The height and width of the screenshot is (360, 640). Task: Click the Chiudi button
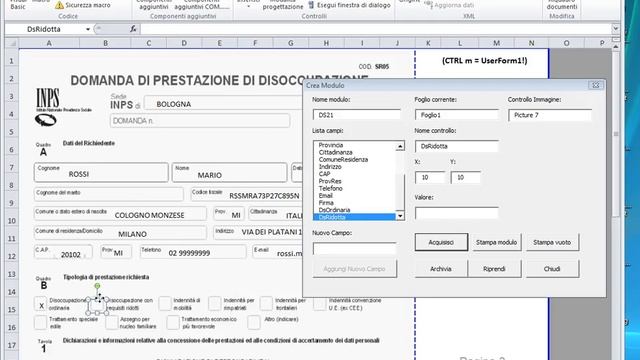[552, 269]
